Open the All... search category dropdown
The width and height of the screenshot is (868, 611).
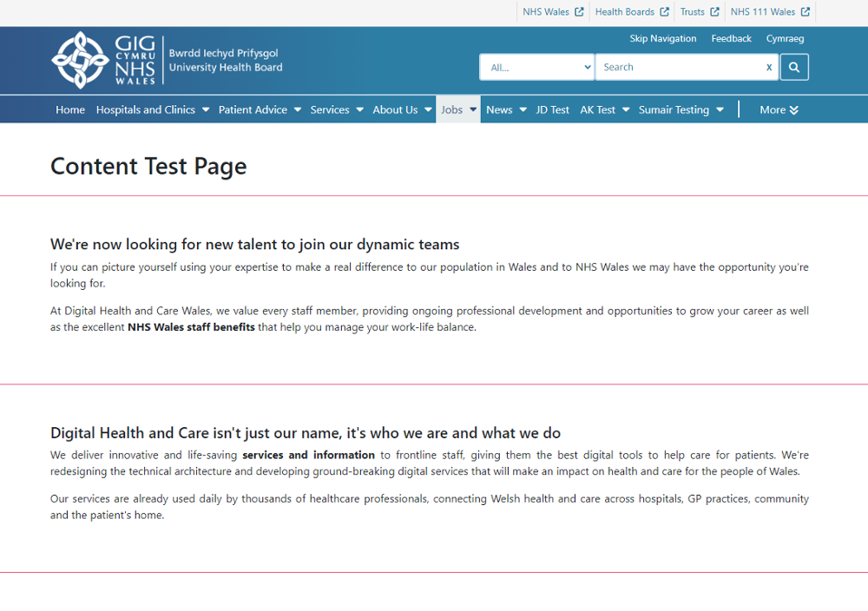[537, 67]
